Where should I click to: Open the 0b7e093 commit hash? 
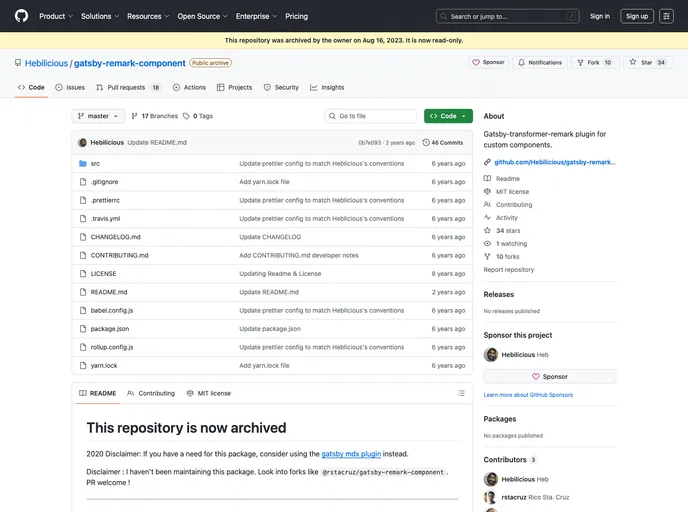(x=369, y=143)
